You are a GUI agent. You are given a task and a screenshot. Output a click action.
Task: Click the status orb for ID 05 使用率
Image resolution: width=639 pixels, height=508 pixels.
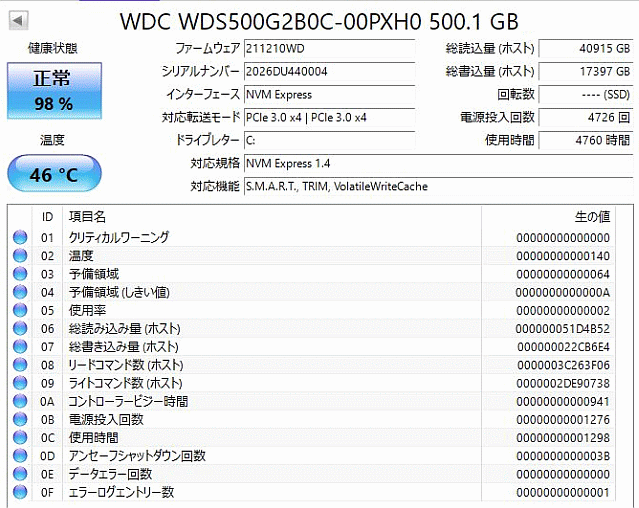(20, 310)
